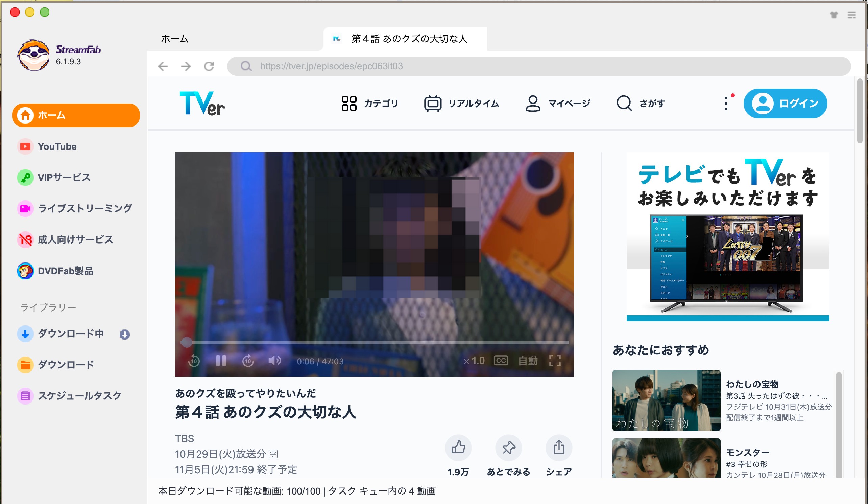Open the わたしの宝物 recommendation thumbnail

(x=666, y=400)
